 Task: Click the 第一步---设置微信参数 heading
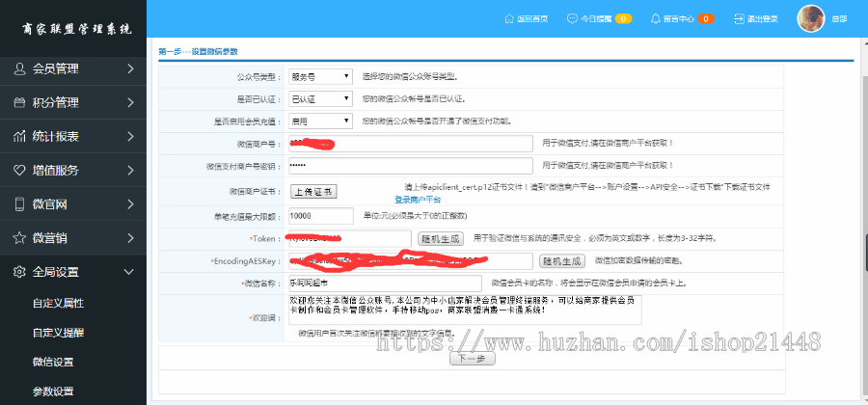198,51
